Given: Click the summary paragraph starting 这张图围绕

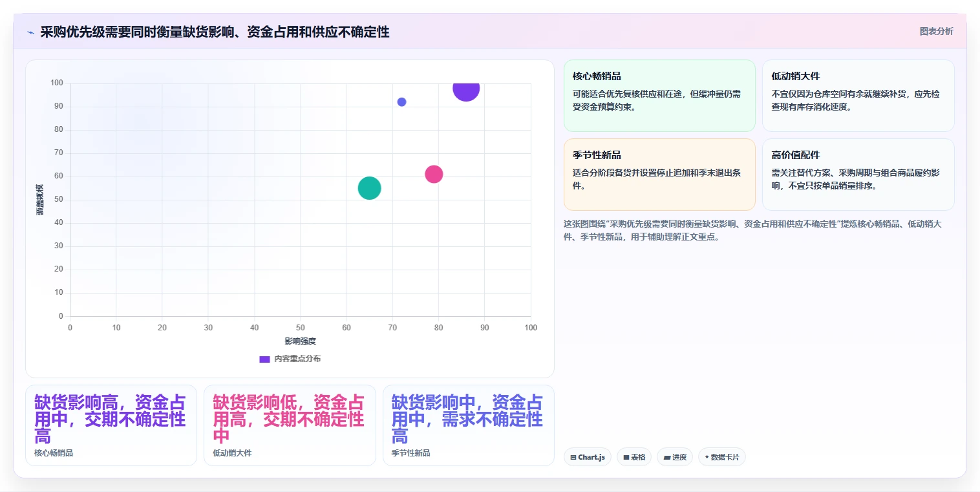Looking at the screenshot, I should (x=752, y=230).
